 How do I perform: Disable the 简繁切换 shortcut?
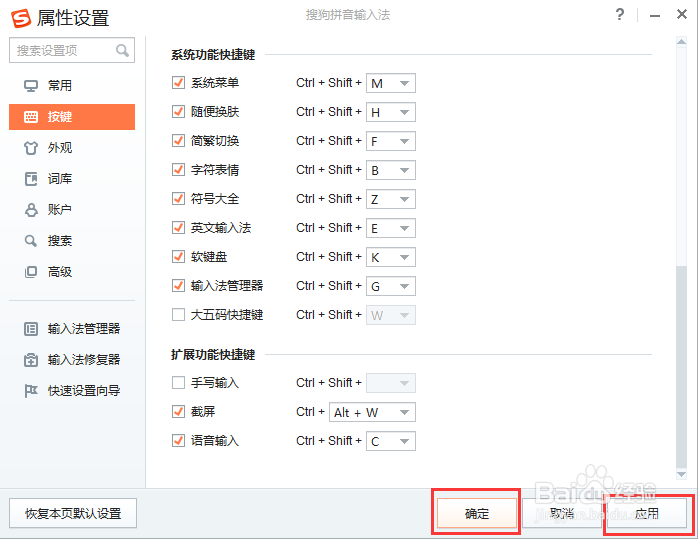click(x=179, y=141)
